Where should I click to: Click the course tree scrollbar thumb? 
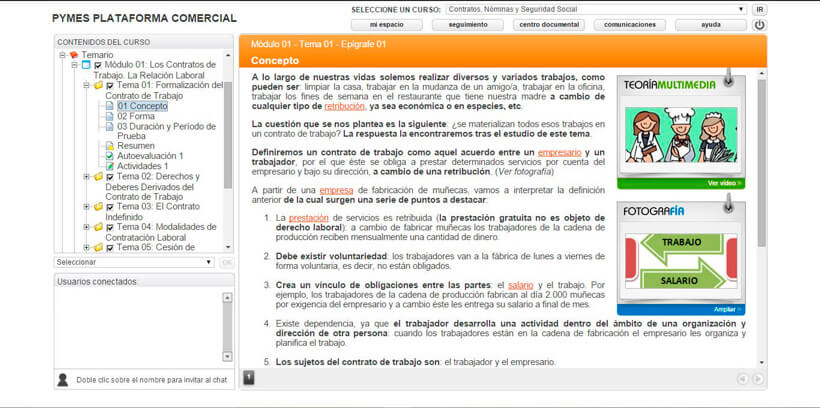[x=227, y=134]
